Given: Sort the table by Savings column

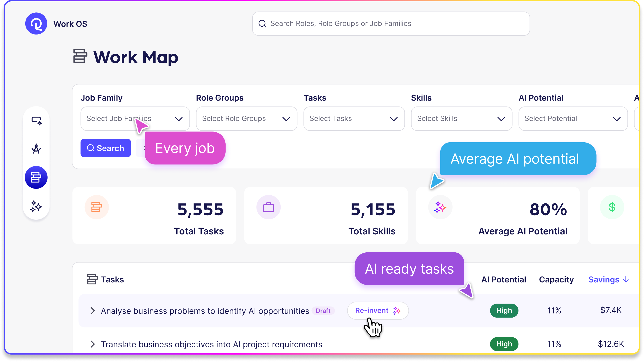Looking at the screenshot, I should pyautogui.click(x=608, y=279).
